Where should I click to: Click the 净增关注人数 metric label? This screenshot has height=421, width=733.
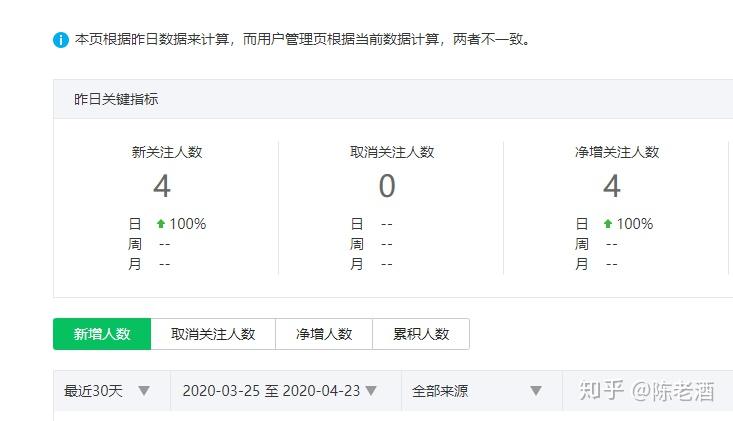617,152
